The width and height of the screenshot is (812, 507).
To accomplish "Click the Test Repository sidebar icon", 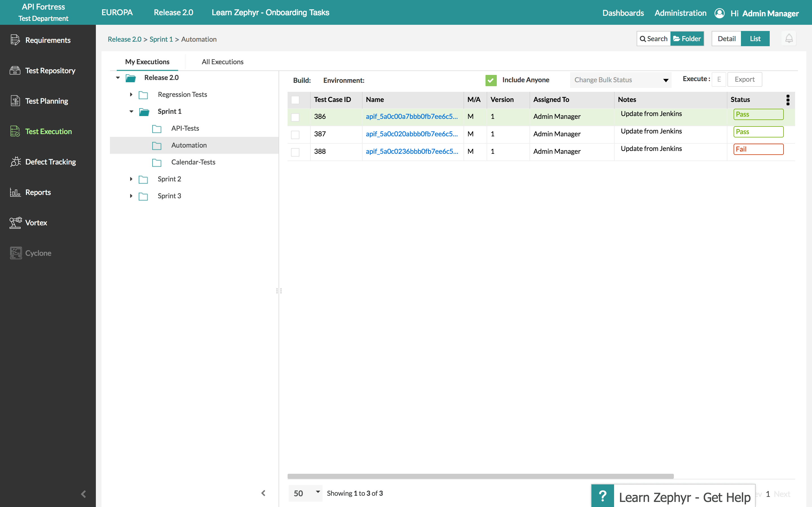I will [x=15, y=70].
